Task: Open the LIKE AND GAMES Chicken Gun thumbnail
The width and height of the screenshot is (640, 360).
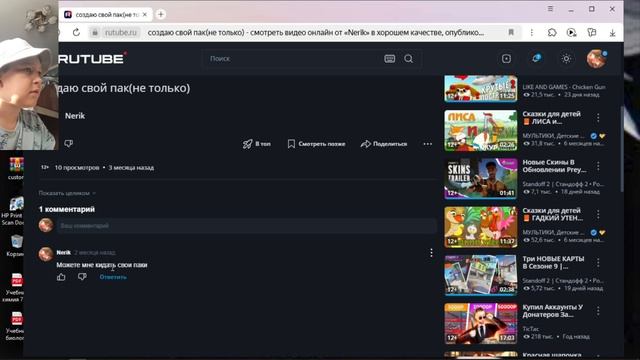Action: point(481,88)
